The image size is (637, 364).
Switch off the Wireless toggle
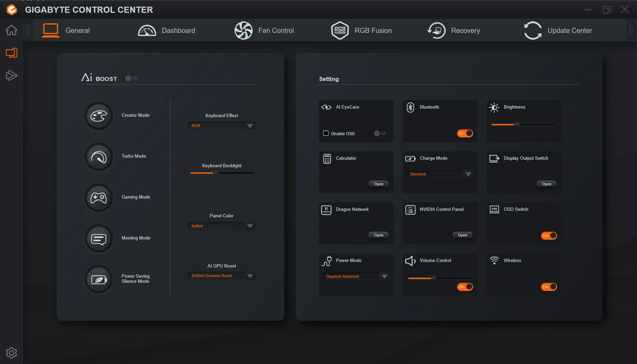tap(549, 287)
